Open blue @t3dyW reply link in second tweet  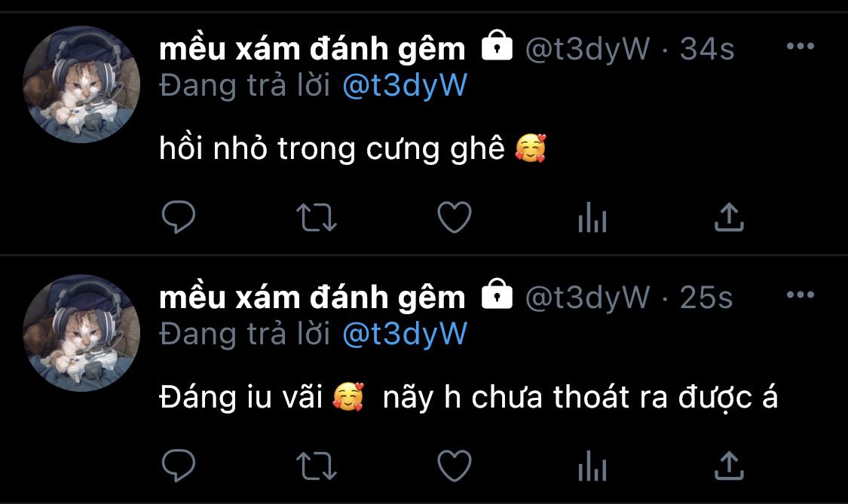405,334
